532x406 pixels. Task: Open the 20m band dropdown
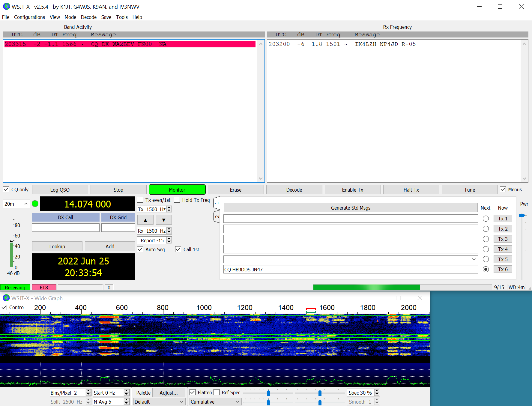coord(16,204)
